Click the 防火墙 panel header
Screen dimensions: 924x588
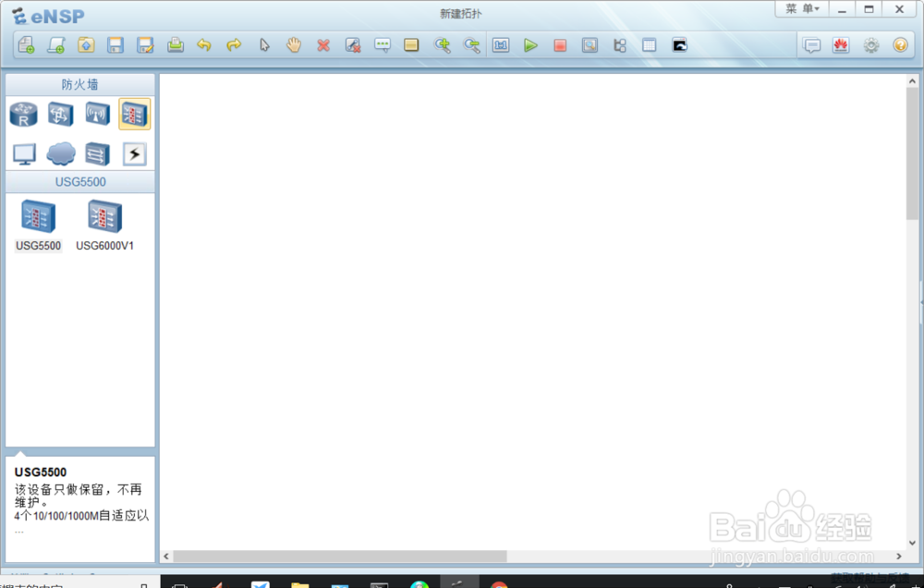coord(80,85)
